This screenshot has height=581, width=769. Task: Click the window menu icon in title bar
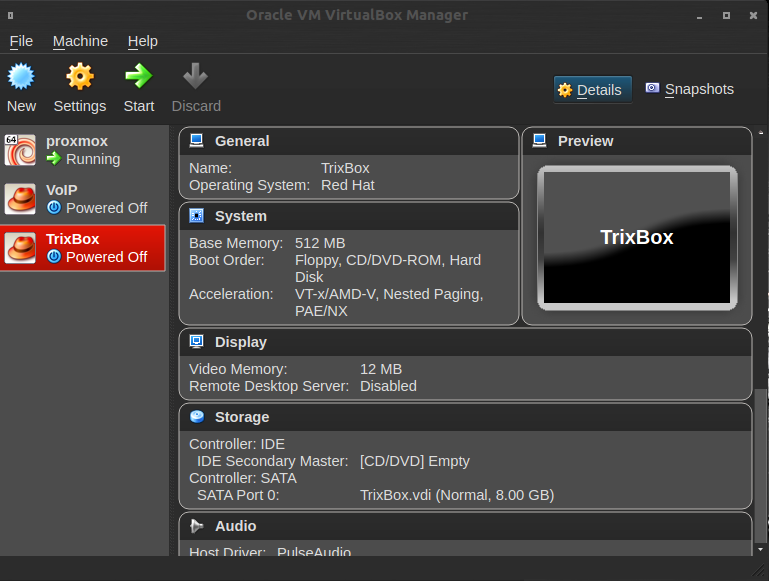click(x=10, y=16)
